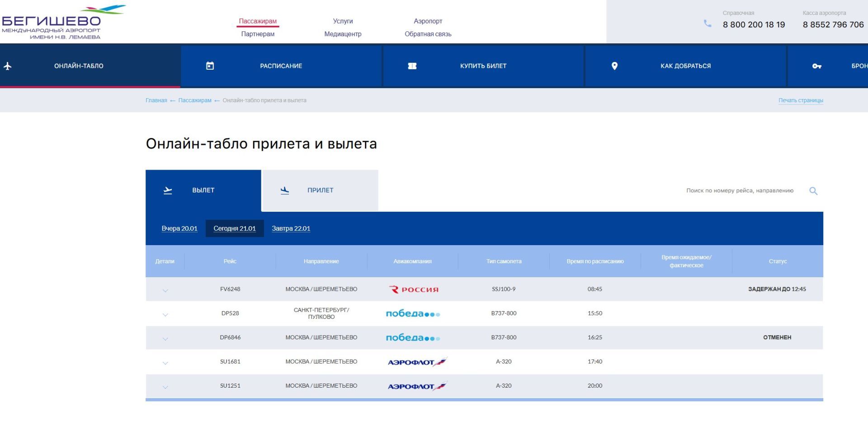Expand details for flight DP6846
The height and width of the screenshot is (446, 868).
(x=165, y=339)
